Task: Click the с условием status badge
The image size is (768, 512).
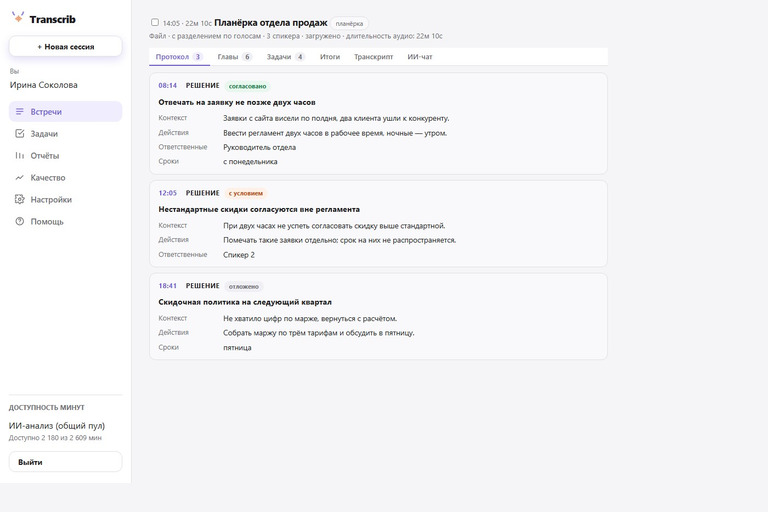Action: coord(246,193)
